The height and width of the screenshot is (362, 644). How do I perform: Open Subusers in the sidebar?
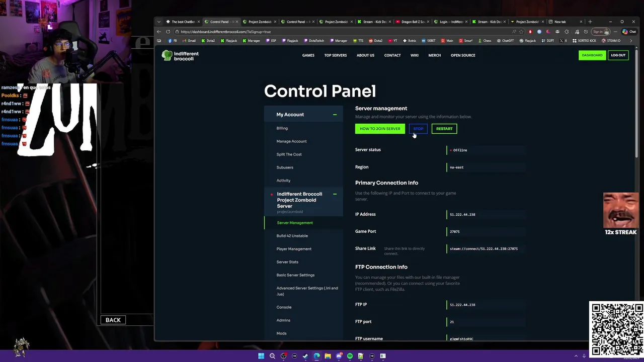click(x=285, y=167)
